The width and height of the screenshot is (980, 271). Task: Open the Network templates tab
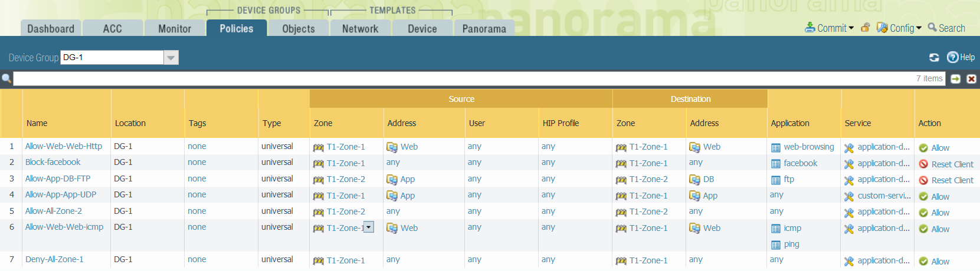coord(360,28)
